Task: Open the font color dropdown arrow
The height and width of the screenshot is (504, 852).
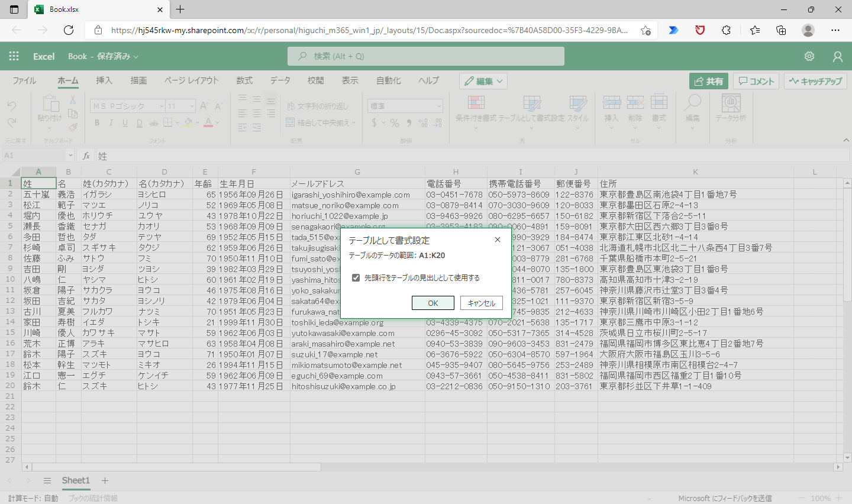Action: [x=218, y=123]
